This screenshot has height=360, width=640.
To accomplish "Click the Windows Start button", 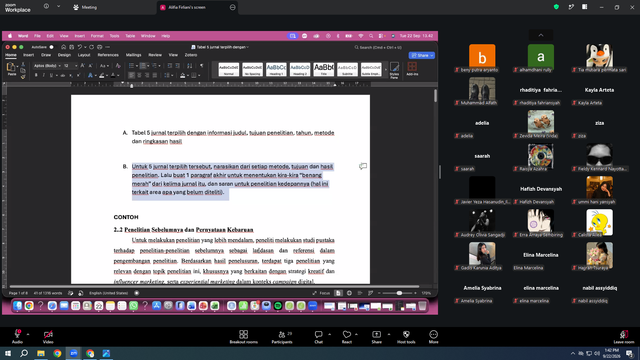I will [7, 353].
